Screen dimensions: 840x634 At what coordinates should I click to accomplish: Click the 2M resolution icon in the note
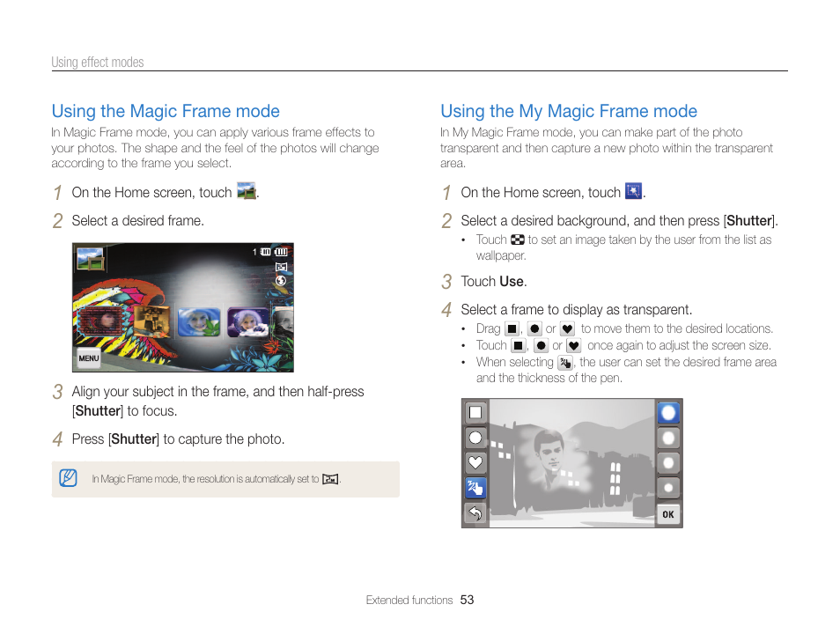(x=330, y=479)
